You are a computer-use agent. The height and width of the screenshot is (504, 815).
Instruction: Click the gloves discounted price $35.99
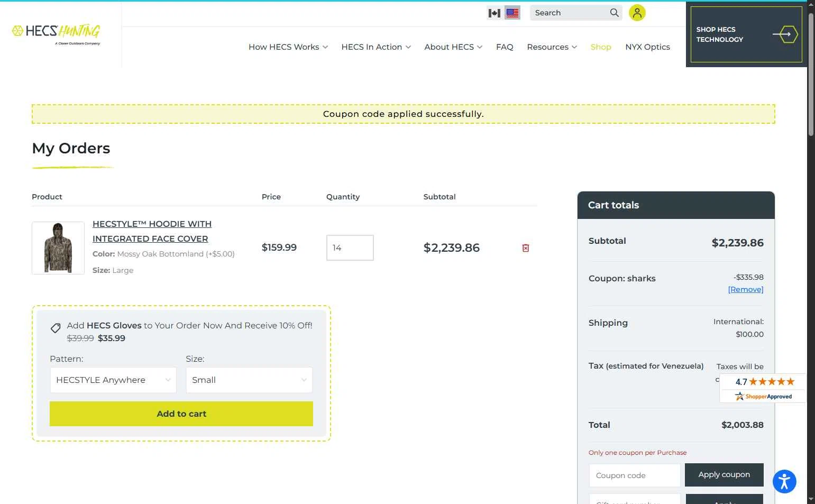coord(112,338)
